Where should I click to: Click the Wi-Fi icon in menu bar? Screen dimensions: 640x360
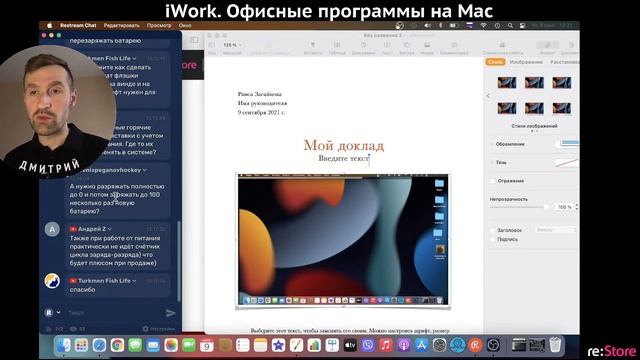tap(484, 25)
